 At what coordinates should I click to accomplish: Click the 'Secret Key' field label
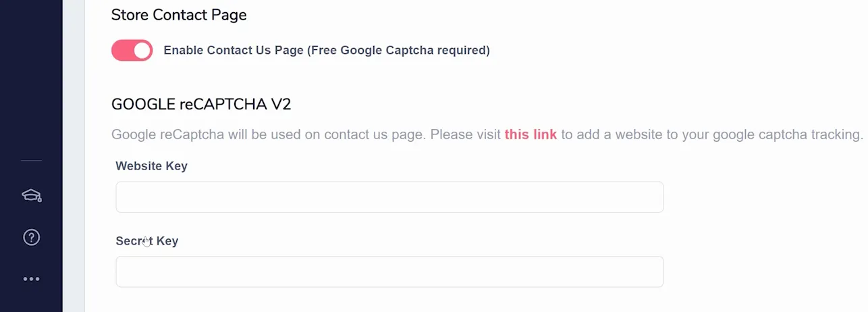[x=146, y=241]
